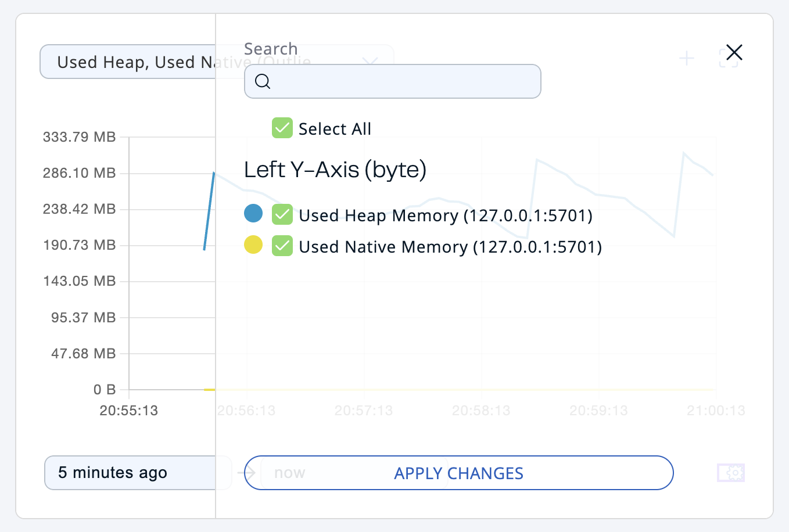Click the blue Used Heap Memory color swatch
Image resolution: width=789 pixels, height=532 pixels.
[x=253, y=214]
